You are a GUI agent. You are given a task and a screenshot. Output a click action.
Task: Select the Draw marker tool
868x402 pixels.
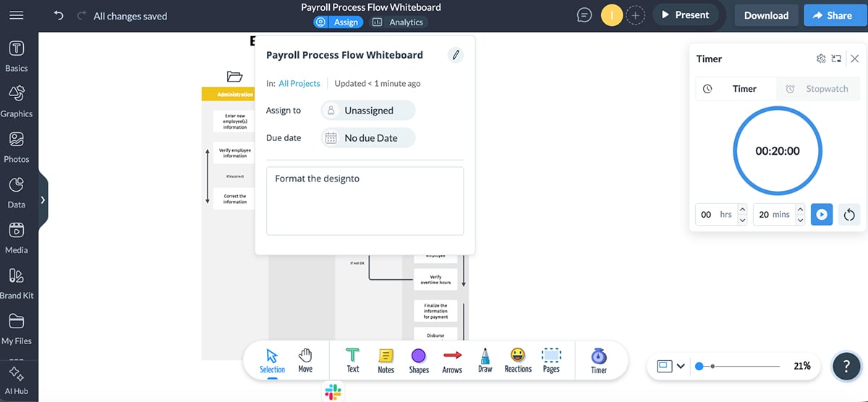click(485, 360)
